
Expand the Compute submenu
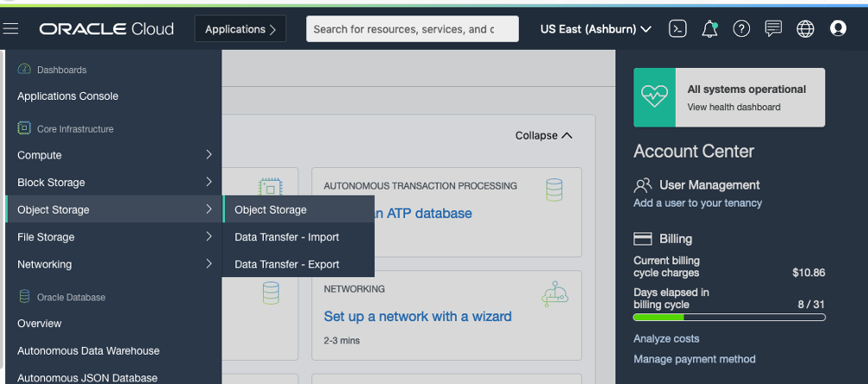click(x=112, y=155)
